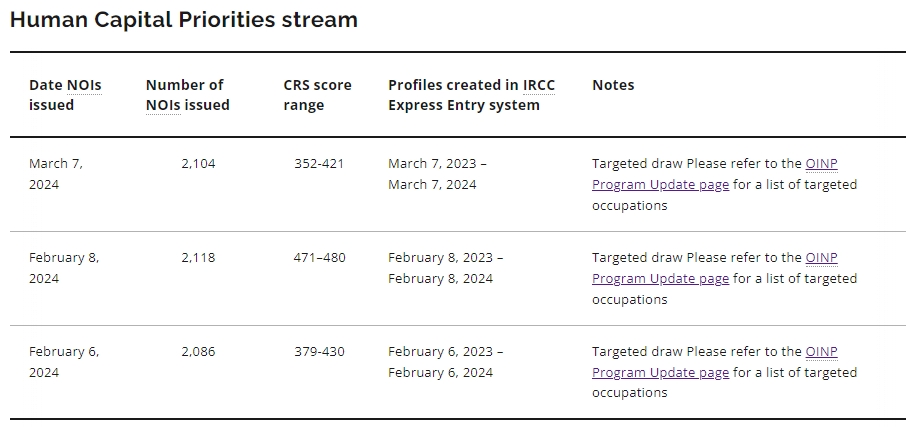Viewport: 917px width, 427px height.
Task: Click the Human Capital Priorities stream heading
Action: tap(184, 19)
